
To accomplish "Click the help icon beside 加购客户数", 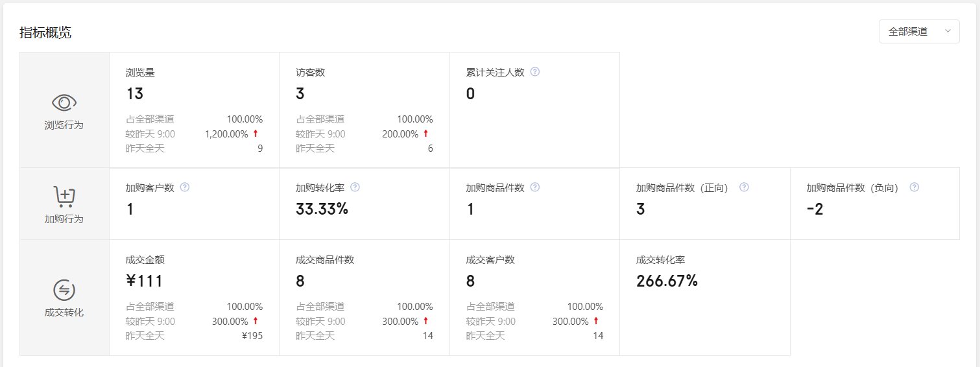I will click(185, 187).
